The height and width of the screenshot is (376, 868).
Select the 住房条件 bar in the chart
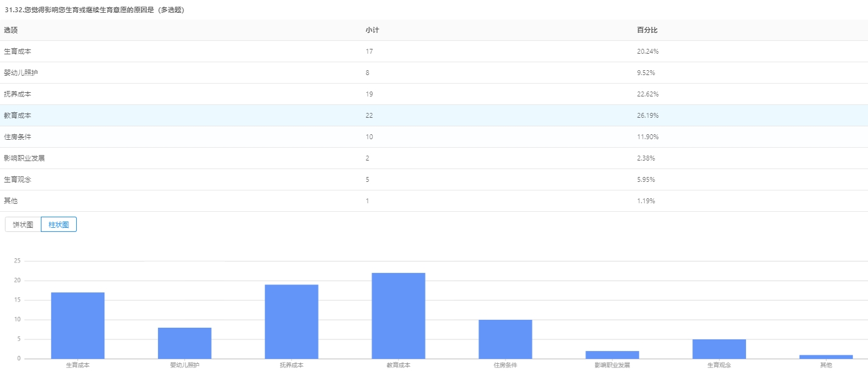point(505,339)
